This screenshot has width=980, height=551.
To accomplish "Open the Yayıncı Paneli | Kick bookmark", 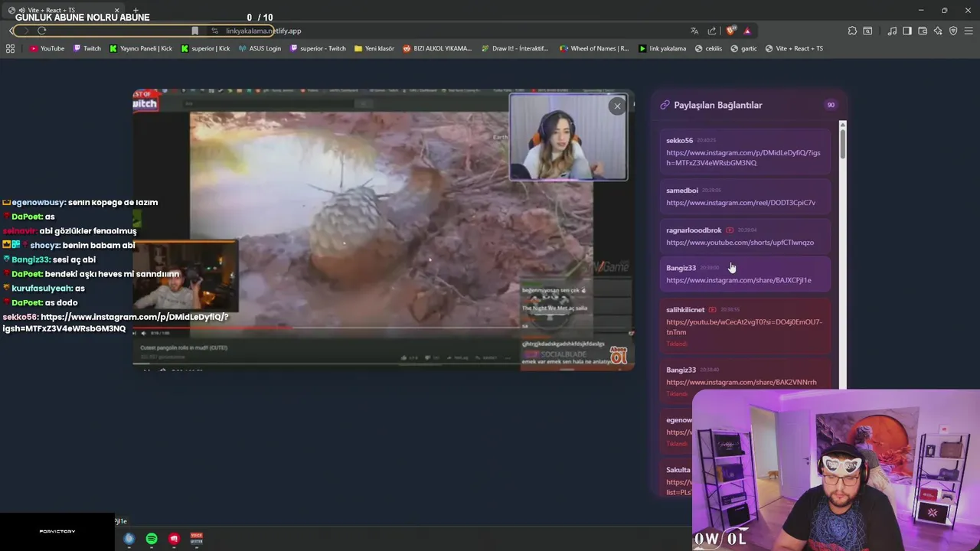I will coord(141,48).
